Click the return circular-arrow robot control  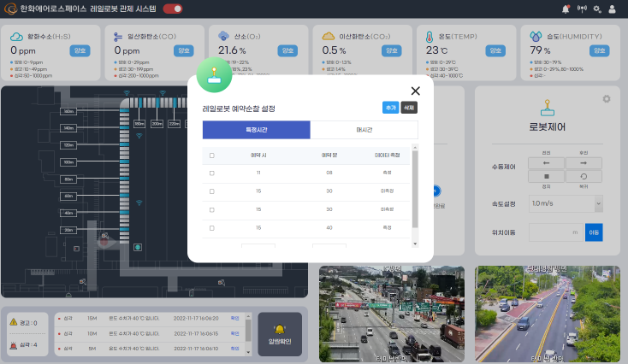584,176
